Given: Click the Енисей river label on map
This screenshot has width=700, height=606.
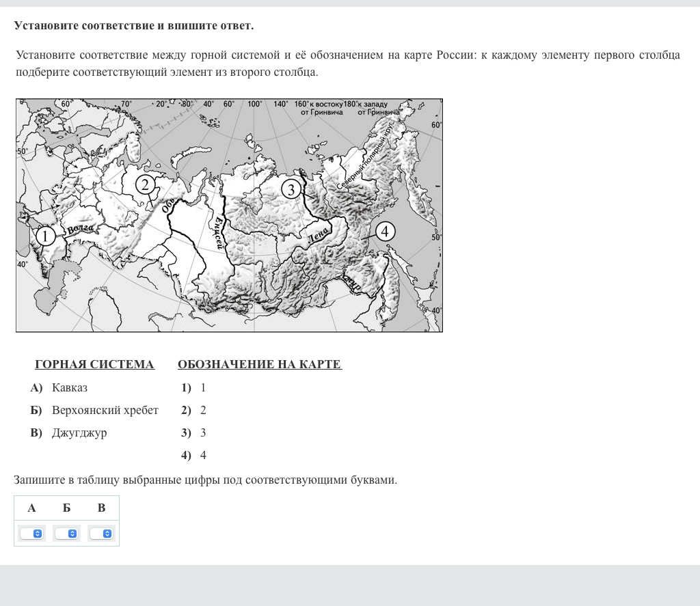Looking at the screenshot, I should (218, 232).
